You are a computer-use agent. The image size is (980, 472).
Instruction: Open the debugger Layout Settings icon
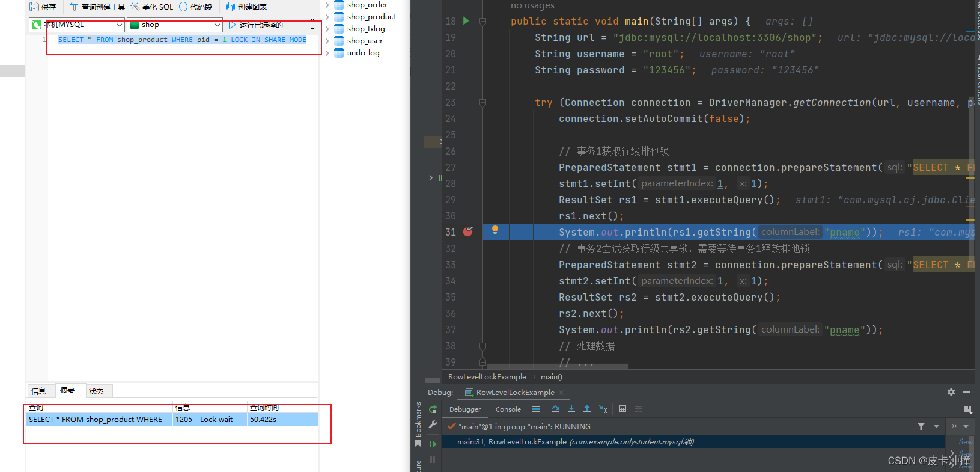[x=967, y=409]
